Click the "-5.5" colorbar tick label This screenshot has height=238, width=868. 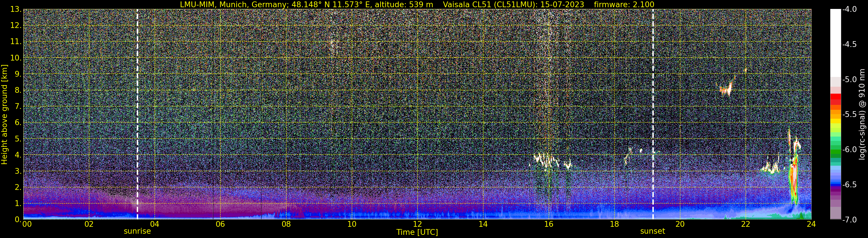click(849, 114)
